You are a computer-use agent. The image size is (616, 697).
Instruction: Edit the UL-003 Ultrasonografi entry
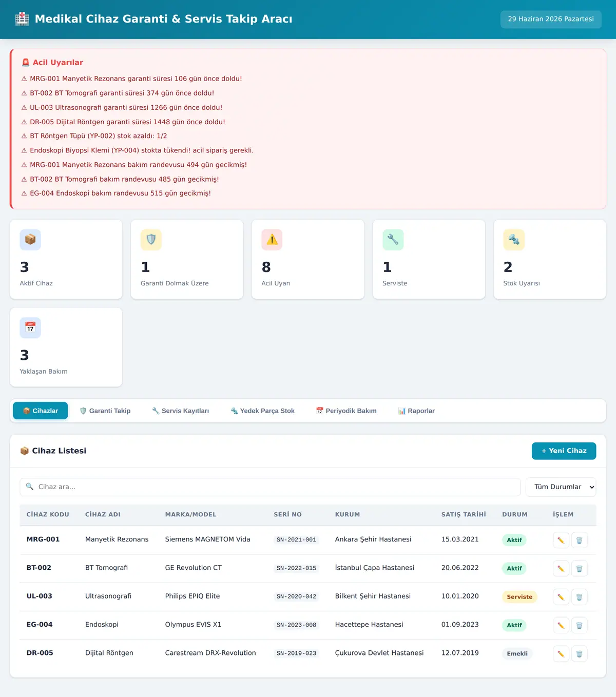[x=561, y=597]
